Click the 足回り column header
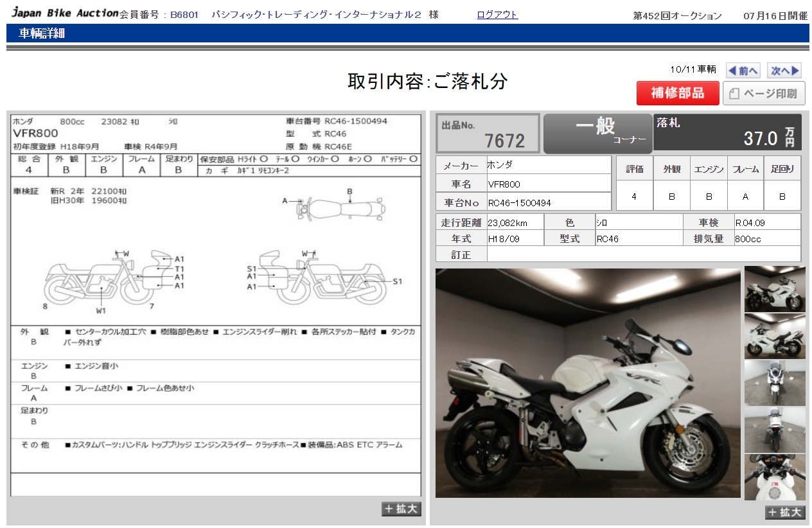Image resolution: width=812 pixels, height=528 pixels. coord(782,169)
